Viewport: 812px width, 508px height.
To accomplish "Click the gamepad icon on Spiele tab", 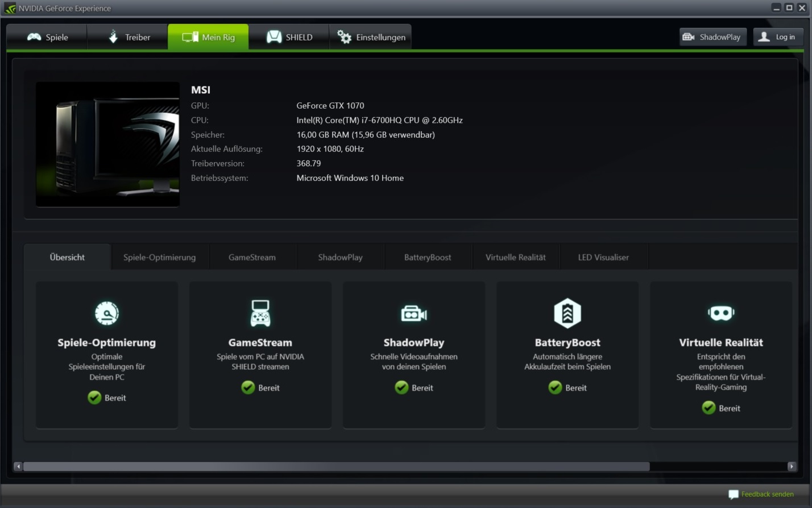I will 34,37.
